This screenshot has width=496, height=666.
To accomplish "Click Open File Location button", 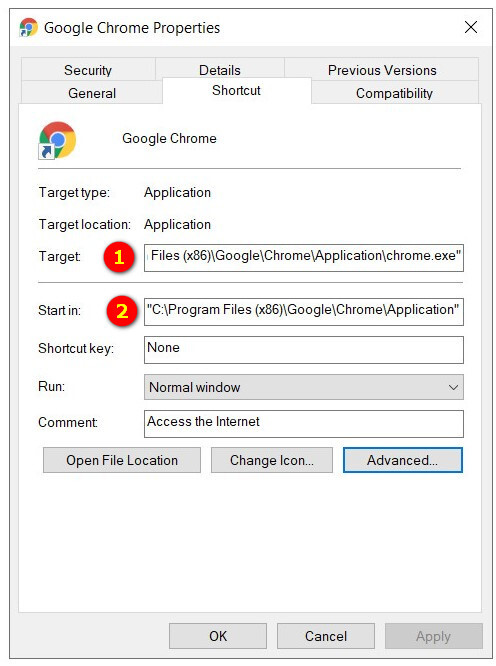I will 122,460.
